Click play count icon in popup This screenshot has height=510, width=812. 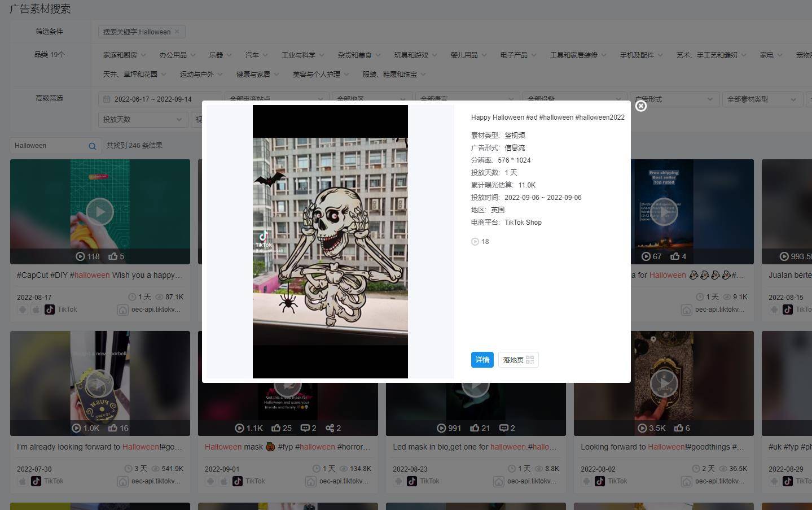click(x=475, y=242)
